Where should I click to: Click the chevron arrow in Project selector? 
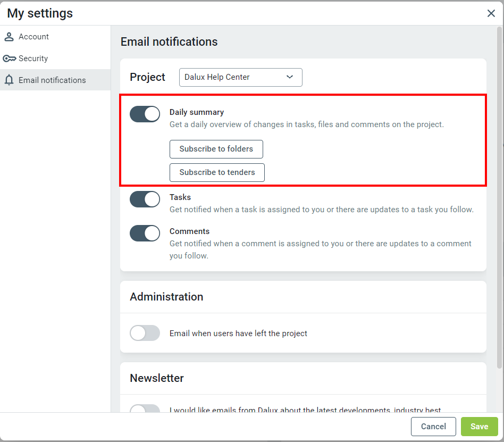[290, 77]
